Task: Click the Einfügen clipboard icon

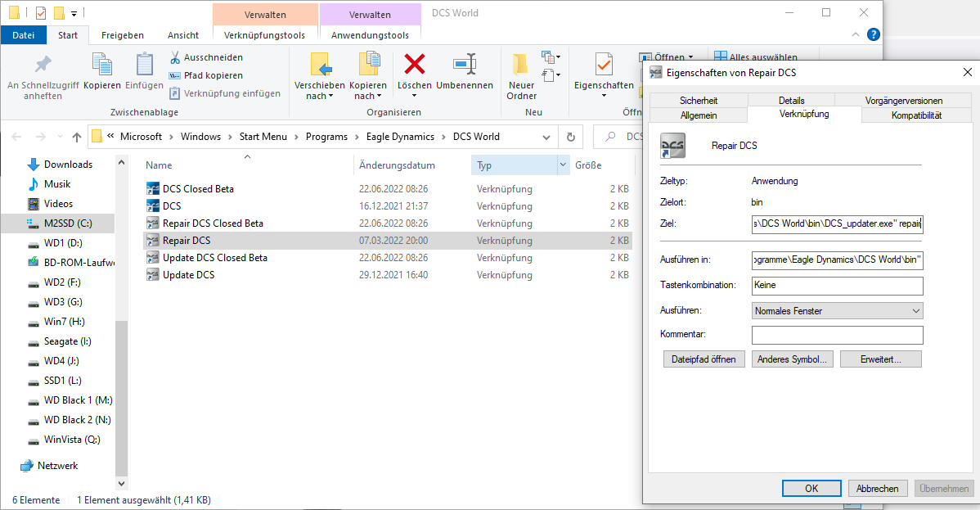Action: [144, 64]
